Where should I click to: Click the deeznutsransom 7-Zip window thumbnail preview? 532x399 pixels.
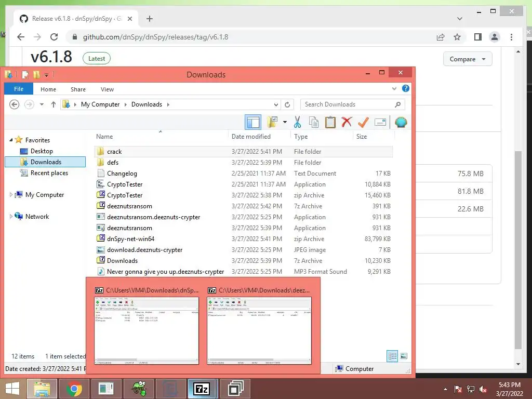(x=259, y=330)
